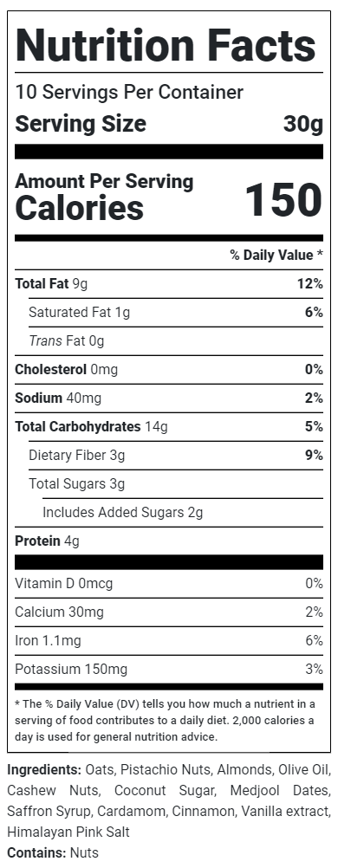Click the Potassium 150mg row
This screenshot has height=868, width=338.
(x=169, y=670)
